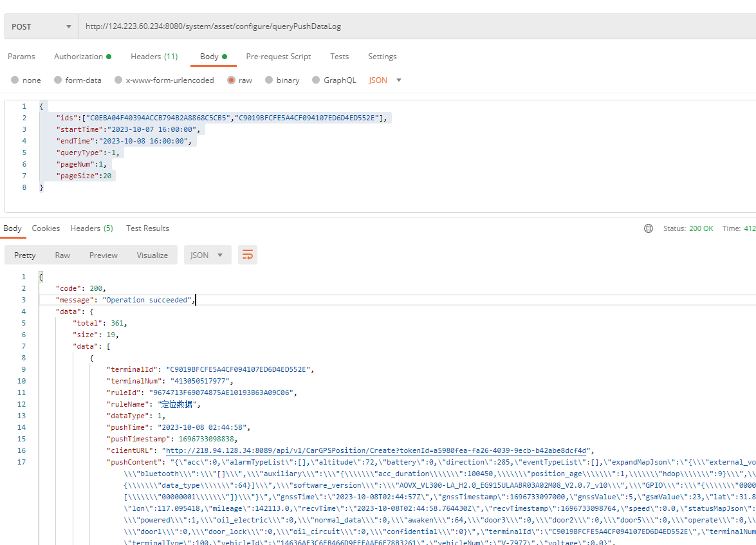
Task: Switch to Raw response view
Action: [62, 255]
